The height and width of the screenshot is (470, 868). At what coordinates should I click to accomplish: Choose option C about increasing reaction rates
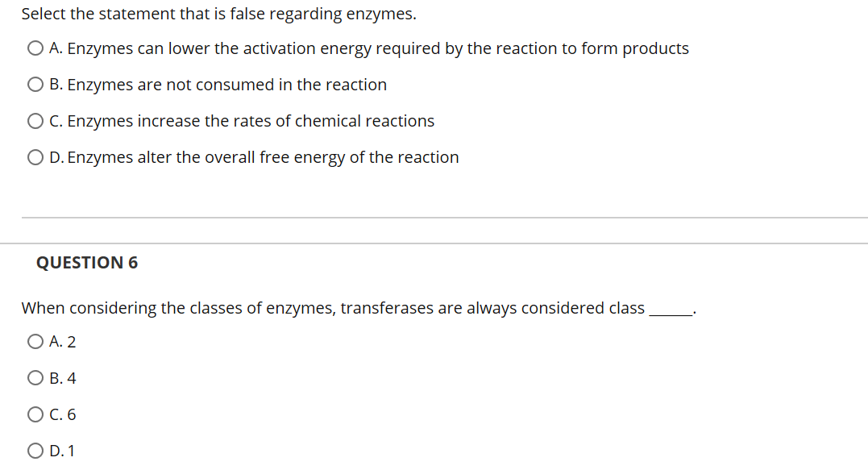tap(35, 120)
